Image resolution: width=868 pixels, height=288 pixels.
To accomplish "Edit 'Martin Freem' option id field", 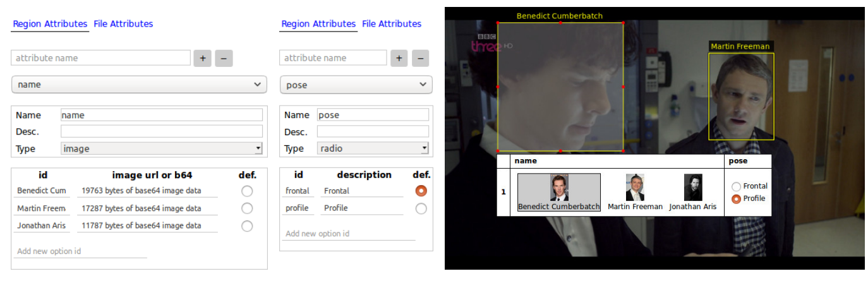I will point(42,208).
